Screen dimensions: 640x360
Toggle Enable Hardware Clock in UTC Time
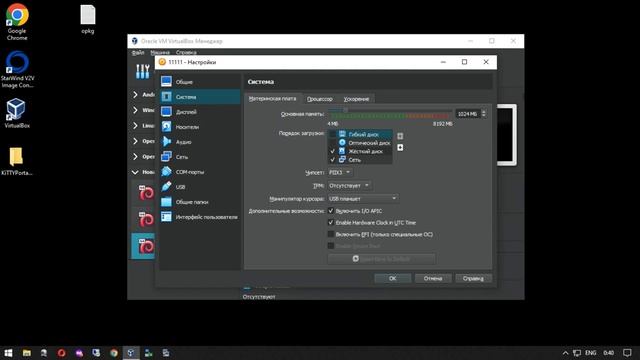pos(331,223)
